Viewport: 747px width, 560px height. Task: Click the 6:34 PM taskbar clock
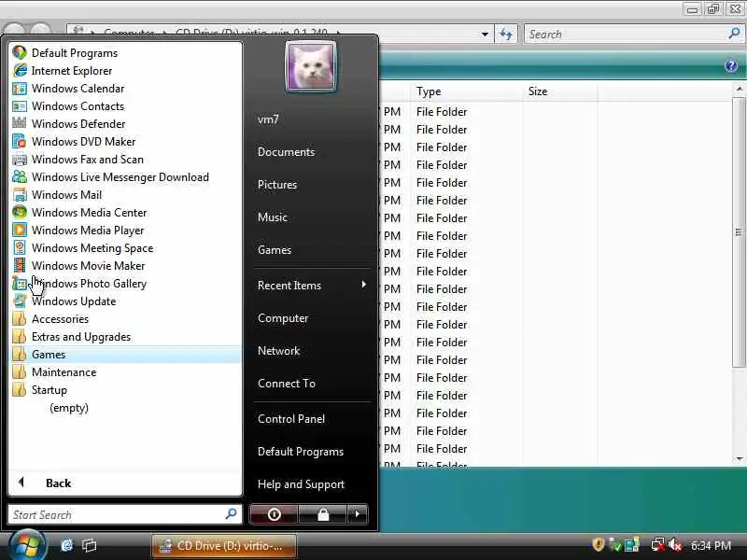711,545
